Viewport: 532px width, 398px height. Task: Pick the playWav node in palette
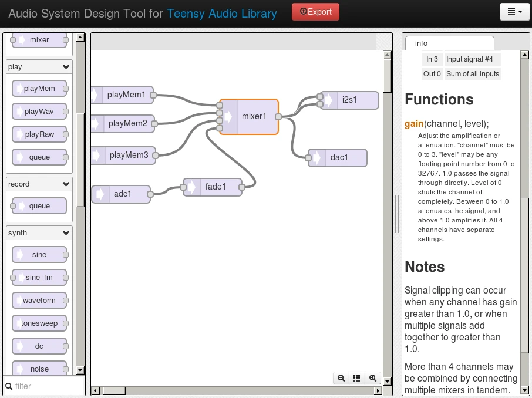pyautogui.click(x=39, y=112)
